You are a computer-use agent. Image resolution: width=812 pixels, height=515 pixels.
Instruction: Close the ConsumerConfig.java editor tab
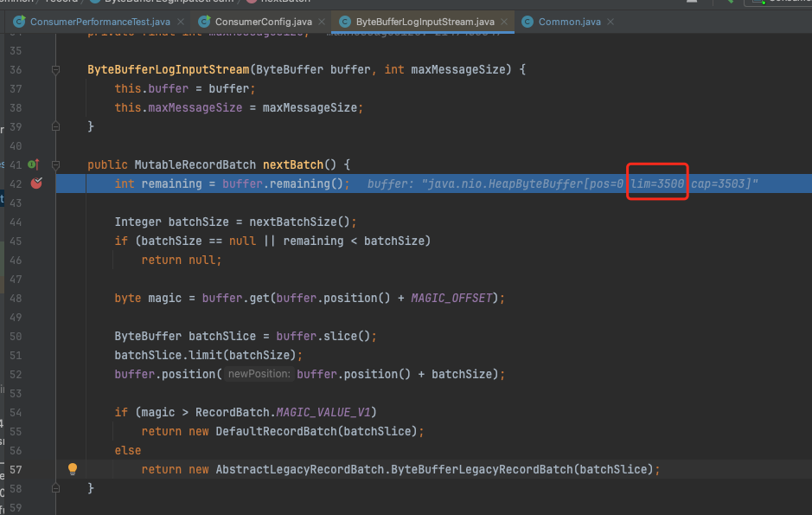(x=320, y=21)
